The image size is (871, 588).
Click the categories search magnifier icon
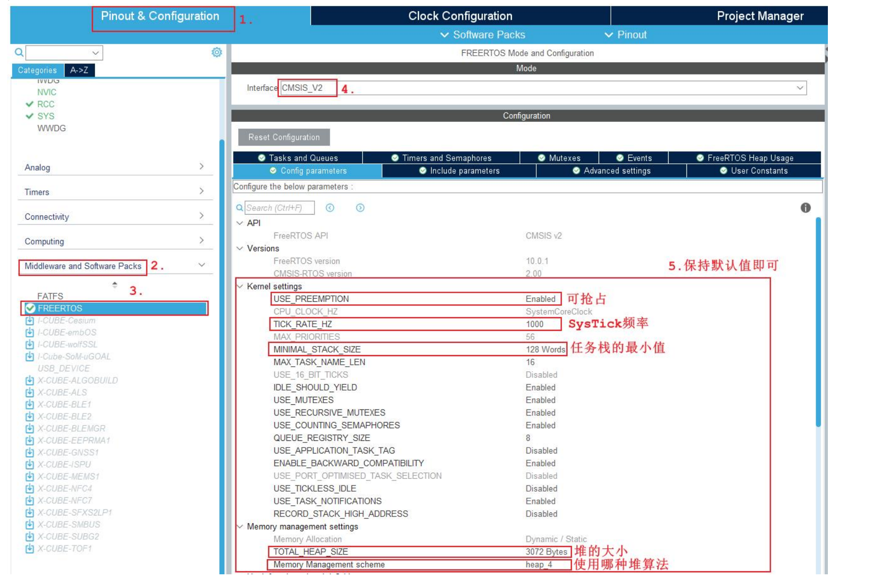tap(19, 52)
